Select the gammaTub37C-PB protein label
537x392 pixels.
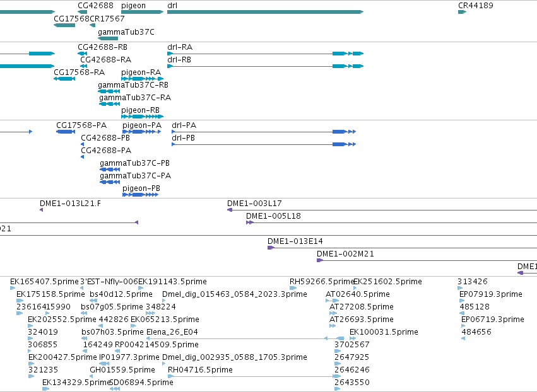pos(134,163)
